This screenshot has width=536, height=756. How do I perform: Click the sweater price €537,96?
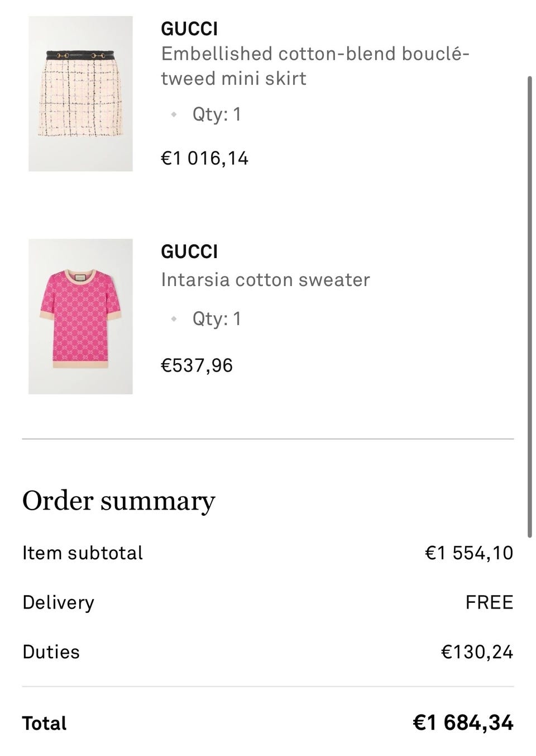(x=197, y=365)
